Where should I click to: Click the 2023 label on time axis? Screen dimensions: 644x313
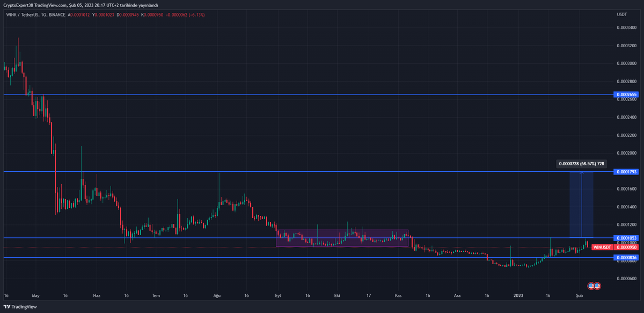click(518, 295)
